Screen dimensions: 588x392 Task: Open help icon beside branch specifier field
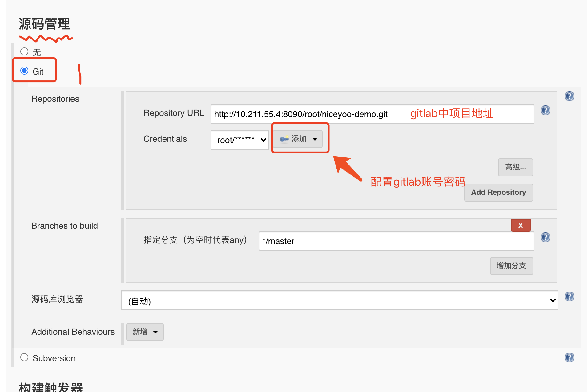pyautogui.click(x=545, y=237)
